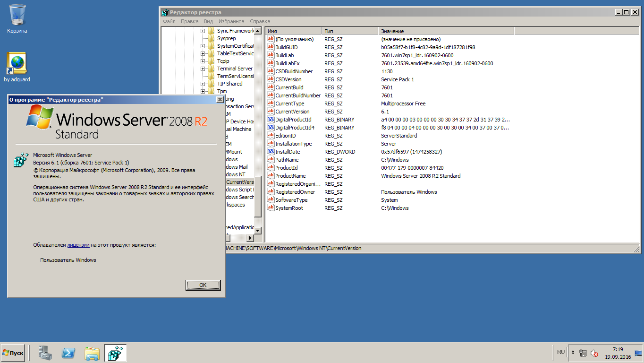Open the Вид menu
This screenshot has height=363, width=644.
coord(208,21)
